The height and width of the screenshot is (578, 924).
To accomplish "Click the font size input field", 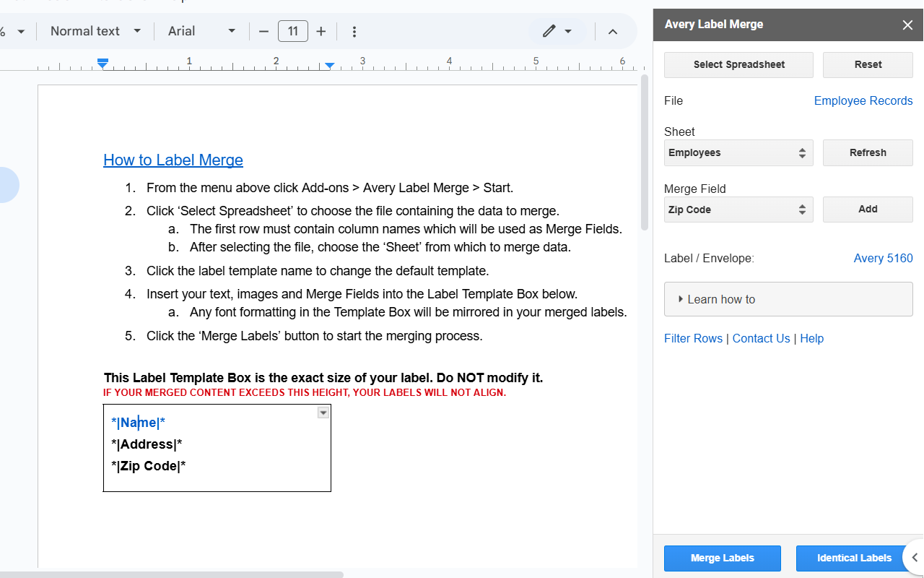I will pos(293,31).
